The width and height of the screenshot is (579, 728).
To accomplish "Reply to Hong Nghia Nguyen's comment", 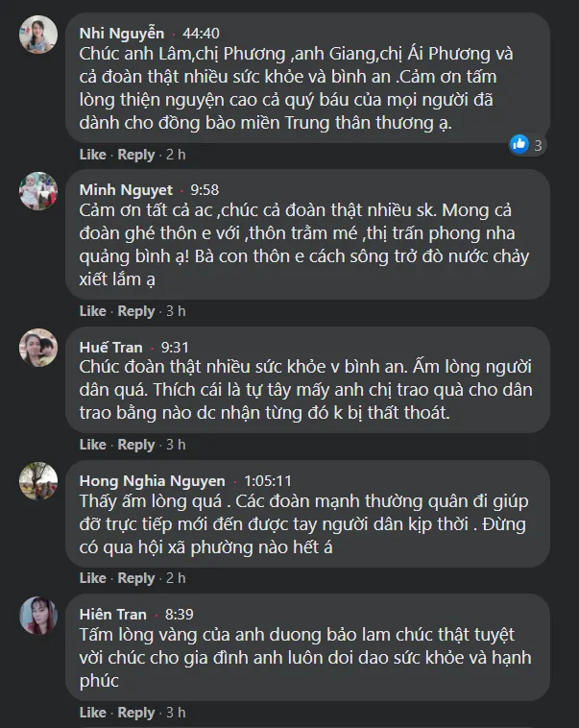I will click(x=135, y=578).
